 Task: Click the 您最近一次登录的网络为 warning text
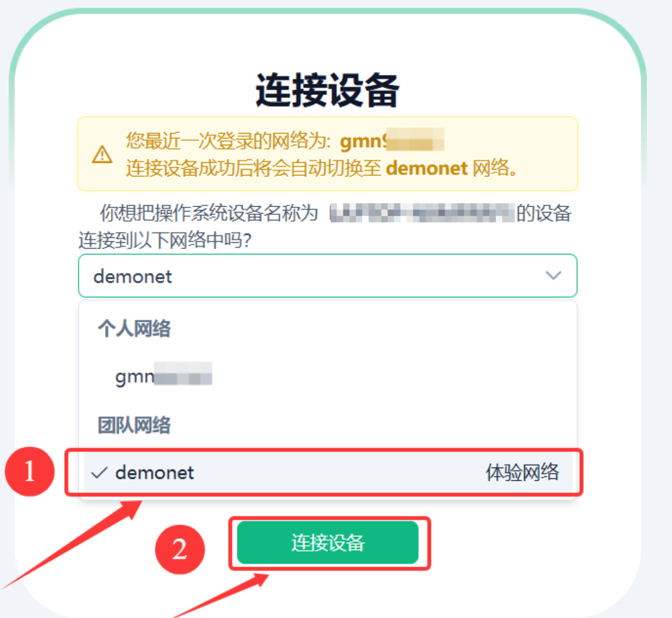[x=228, y=141]
